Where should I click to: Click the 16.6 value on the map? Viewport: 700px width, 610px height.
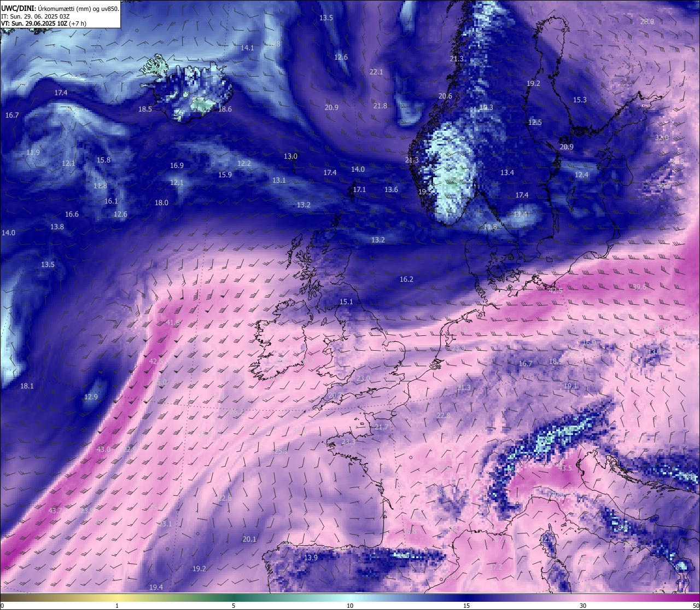[x=72, y=214]
